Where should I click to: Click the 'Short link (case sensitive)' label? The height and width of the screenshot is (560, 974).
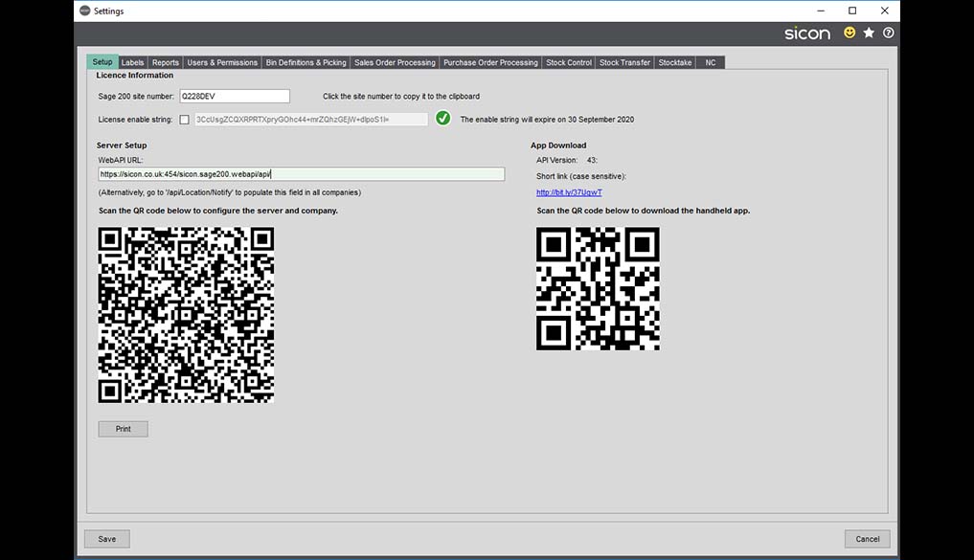[x=580, y=176]
